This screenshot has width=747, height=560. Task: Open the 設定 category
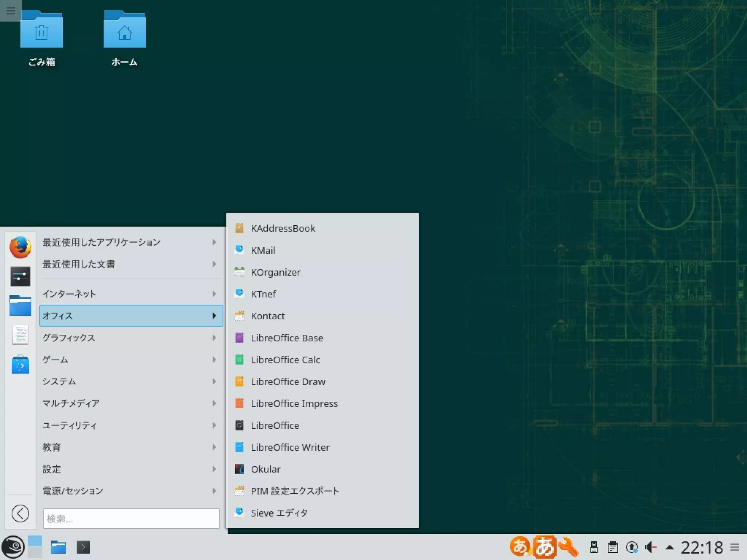[131, 469]
